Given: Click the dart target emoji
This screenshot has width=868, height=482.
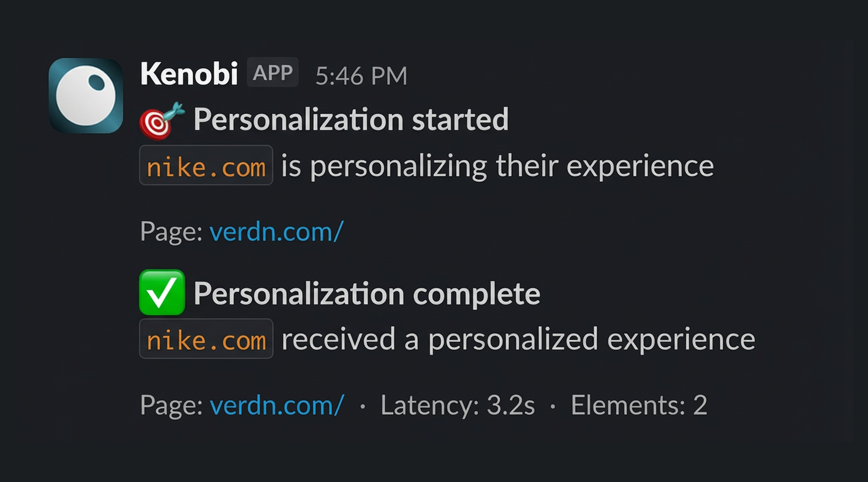Looking at the screenshot, I should tap(162, 121).
